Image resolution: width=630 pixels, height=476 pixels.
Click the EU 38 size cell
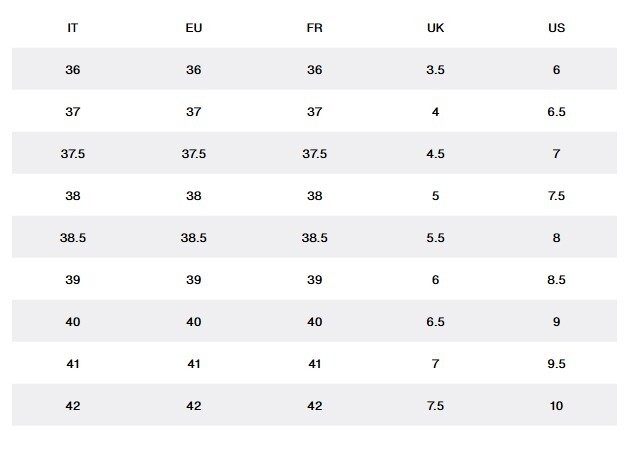pos(194,196)
